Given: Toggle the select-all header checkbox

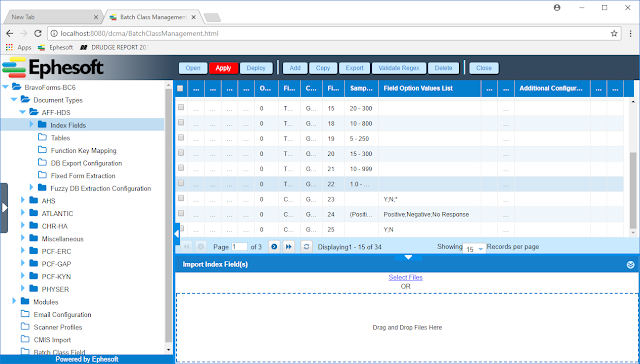Looking at the screenshot, I should tap(180, 88).
